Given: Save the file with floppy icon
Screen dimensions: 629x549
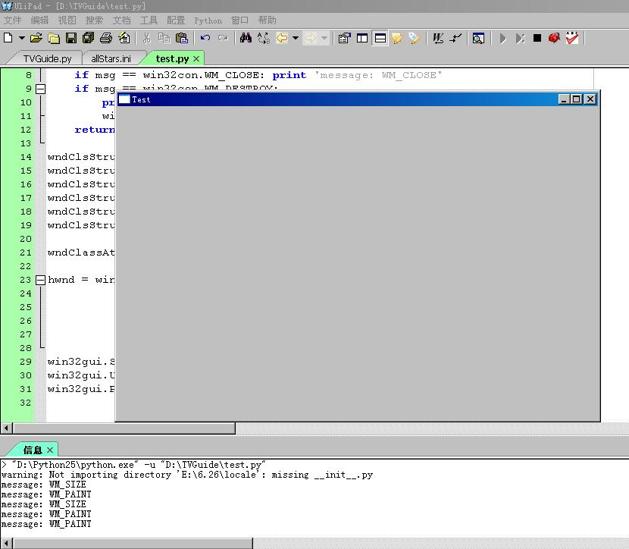Looking at the screenshot, I should click(x=71, y=38).
